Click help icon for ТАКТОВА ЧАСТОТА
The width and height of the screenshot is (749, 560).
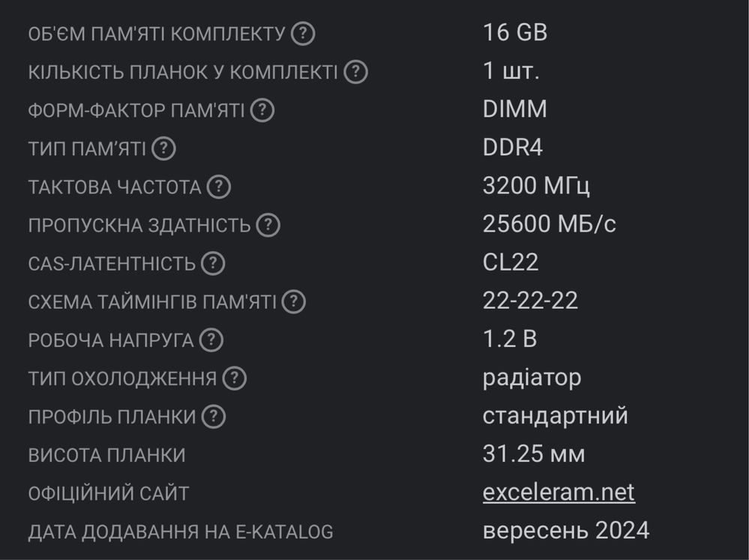(219, 187)
